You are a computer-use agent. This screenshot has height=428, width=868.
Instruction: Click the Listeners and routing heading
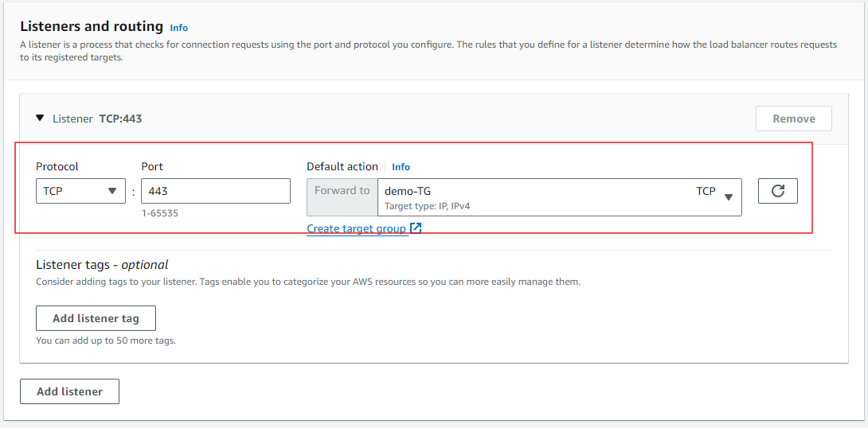(x=91, y=26)
